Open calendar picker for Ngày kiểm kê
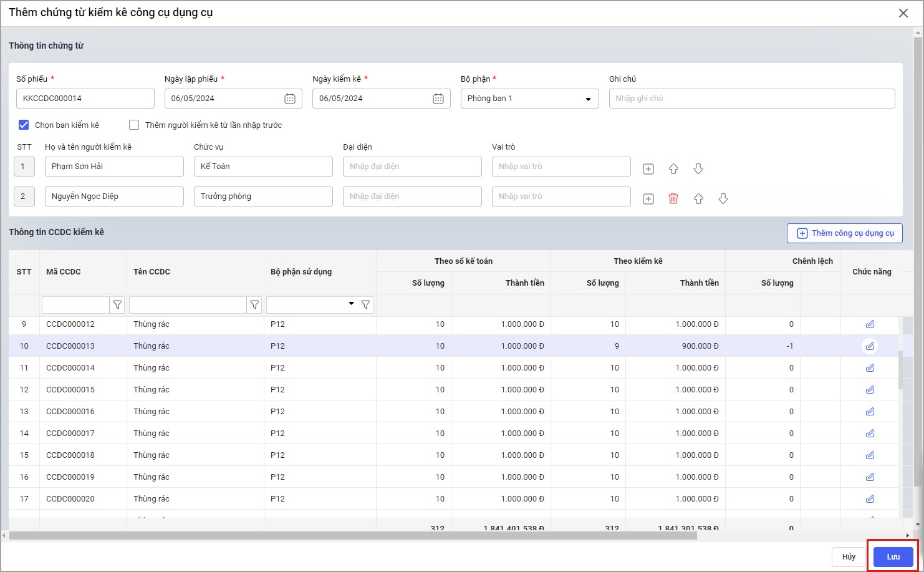Image resolution: width=924 pixels, height=572 pixels. (438, 99)
